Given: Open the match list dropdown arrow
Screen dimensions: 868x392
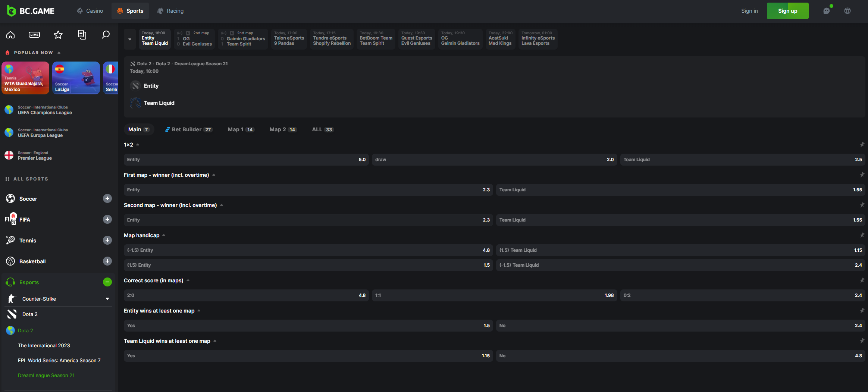Looking at the screenshot, I should [x=130, y=39].
